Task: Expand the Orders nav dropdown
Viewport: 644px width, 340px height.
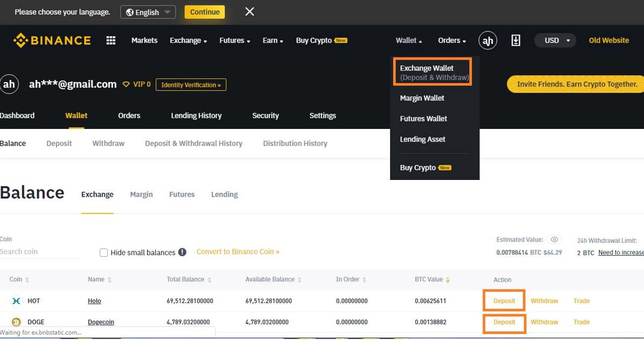Action: pyautogui.click(x=452, y=40)
